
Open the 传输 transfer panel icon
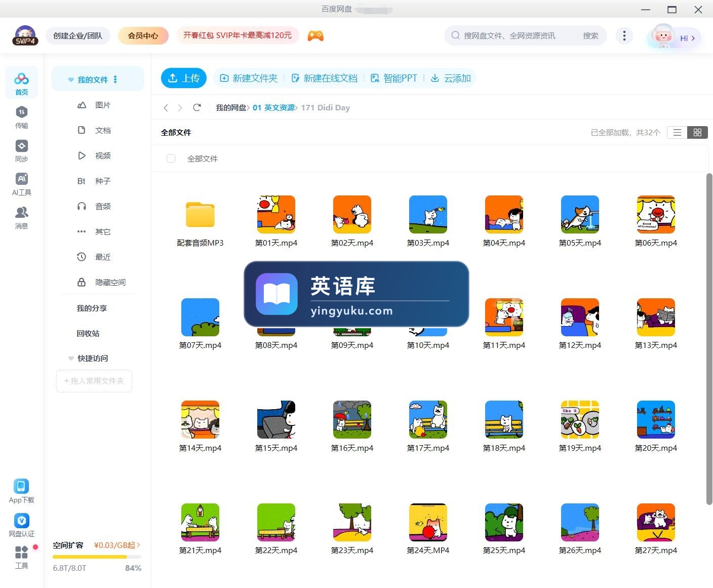[x=21, y=117]
